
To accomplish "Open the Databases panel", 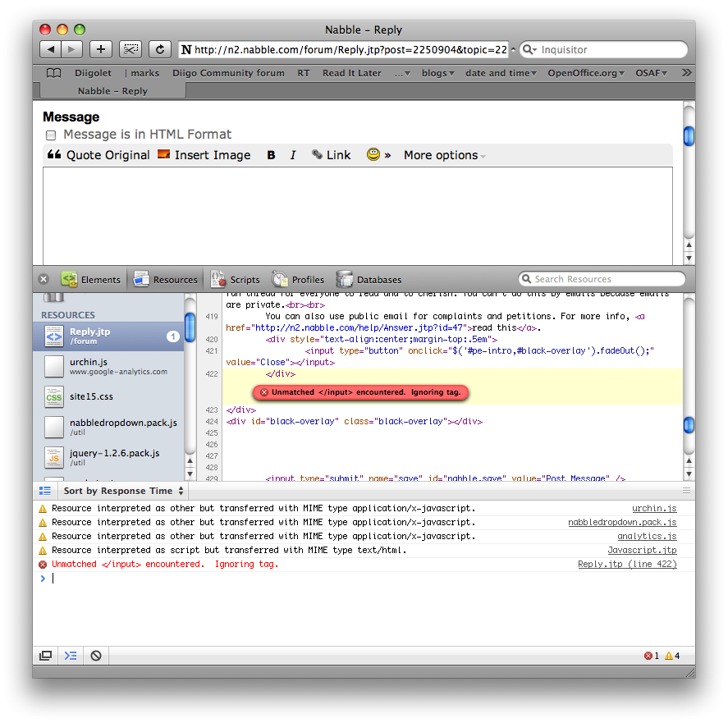I will [369, 279].
